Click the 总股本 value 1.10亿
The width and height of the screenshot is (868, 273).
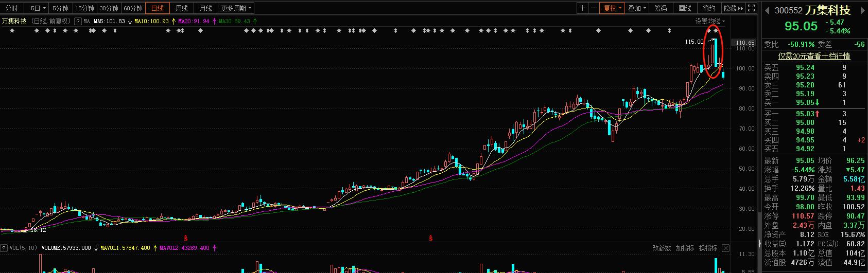[x=804, y=253]
